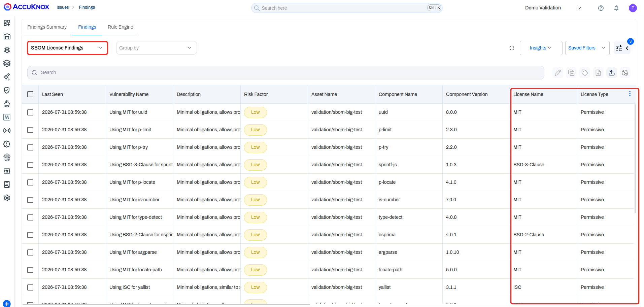The height and width of the screenshot is (307, 644).
Task: Click the Issues breadcrumb
Action: pos(63,7)
